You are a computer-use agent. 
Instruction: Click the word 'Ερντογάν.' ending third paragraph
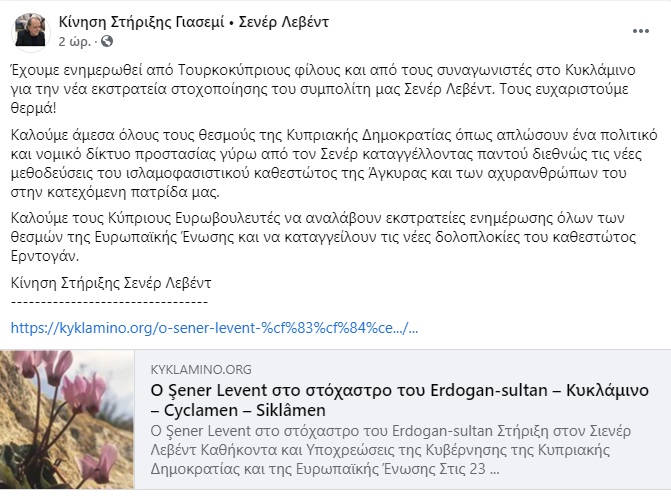click(45, 256)
